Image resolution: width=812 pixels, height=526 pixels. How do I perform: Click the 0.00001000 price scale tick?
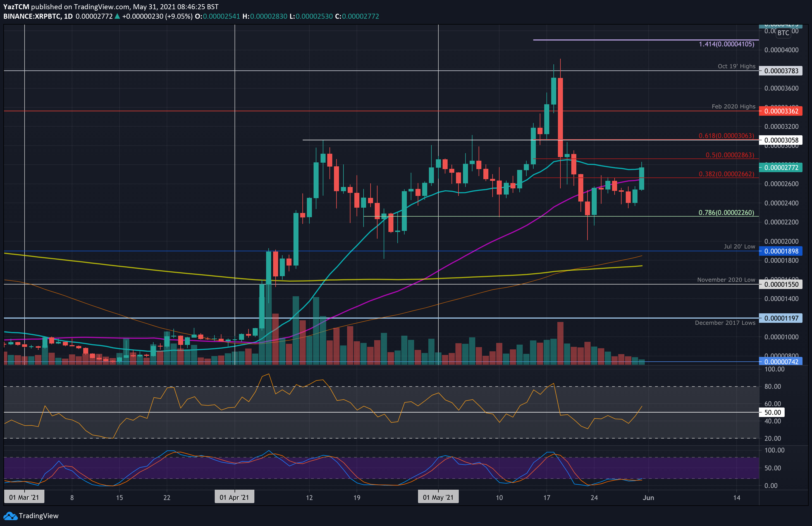[781, 337]
